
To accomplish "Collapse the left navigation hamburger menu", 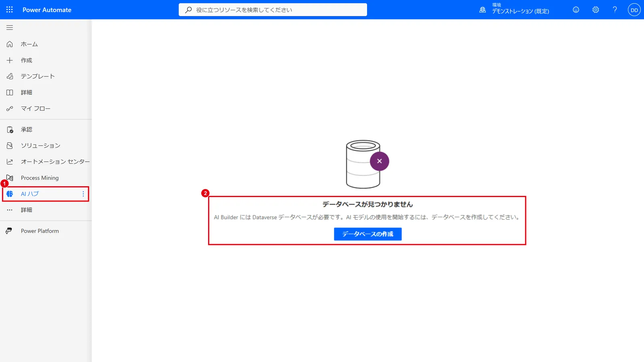I will coord(10,28).
